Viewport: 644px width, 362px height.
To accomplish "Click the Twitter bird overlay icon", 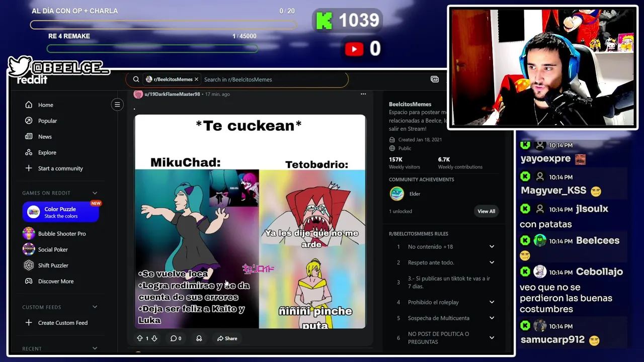I will tap(19, 66).
